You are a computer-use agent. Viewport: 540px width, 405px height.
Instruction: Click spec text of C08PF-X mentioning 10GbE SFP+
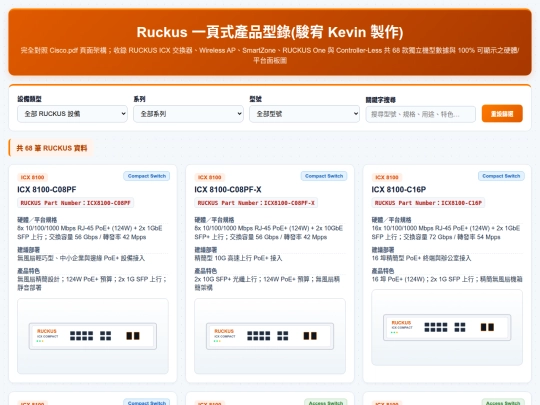269,232
